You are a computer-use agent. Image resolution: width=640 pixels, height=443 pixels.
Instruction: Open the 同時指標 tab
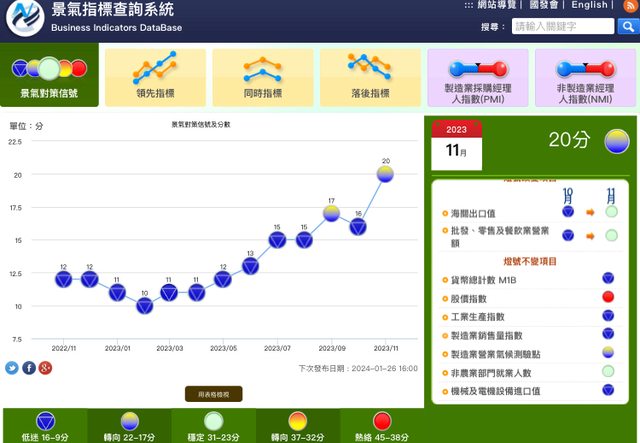262,77
